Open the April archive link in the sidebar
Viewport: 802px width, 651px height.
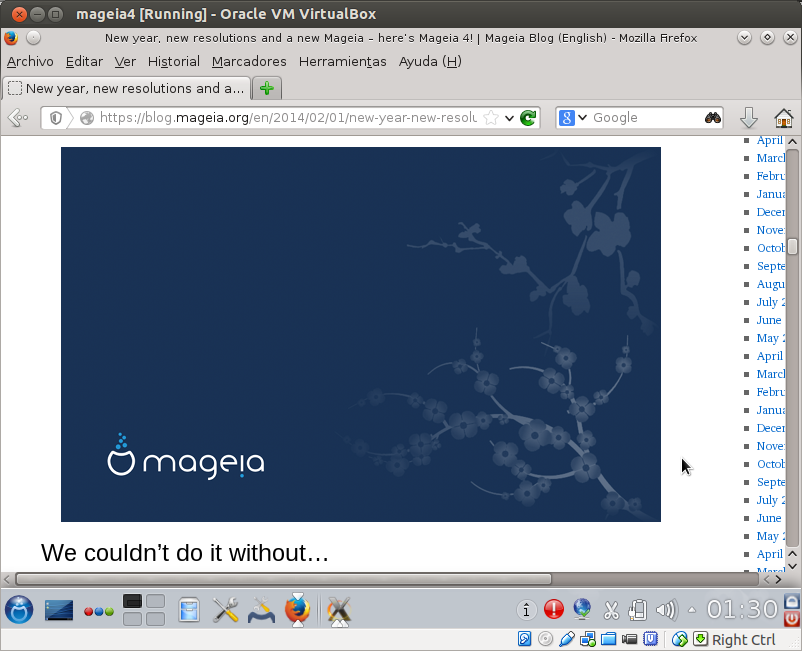click(769, 140)
